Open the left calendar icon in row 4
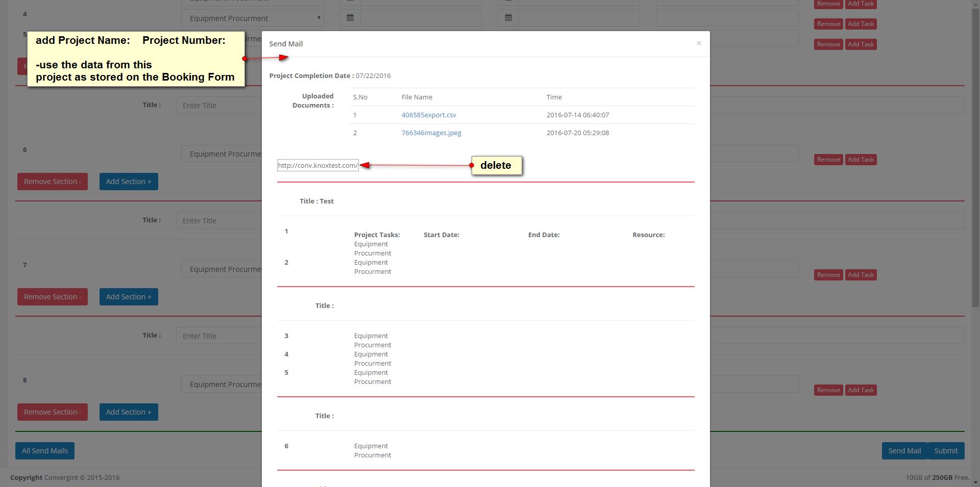 point(350,18)
